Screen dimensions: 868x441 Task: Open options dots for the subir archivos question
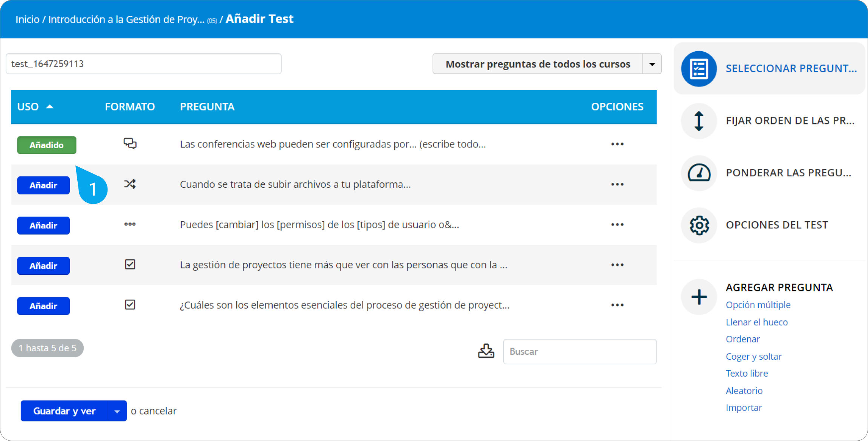617,185
